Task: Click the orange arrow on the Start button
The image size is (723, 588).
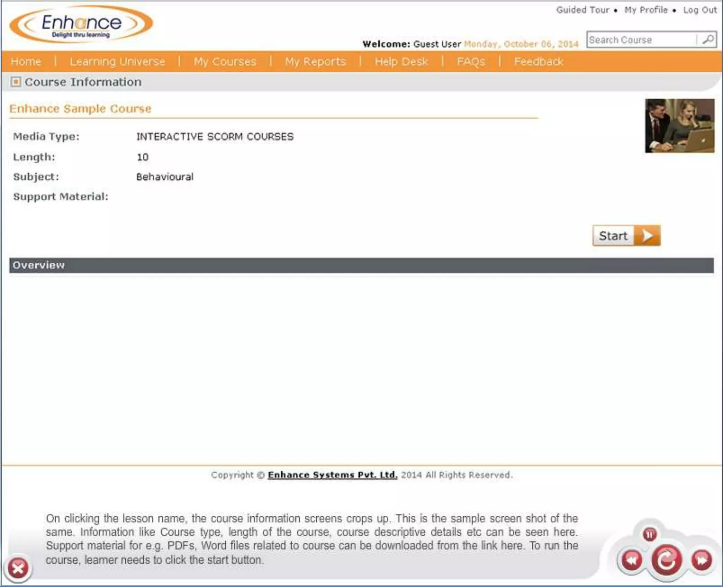Action: [x=647, y=236]
